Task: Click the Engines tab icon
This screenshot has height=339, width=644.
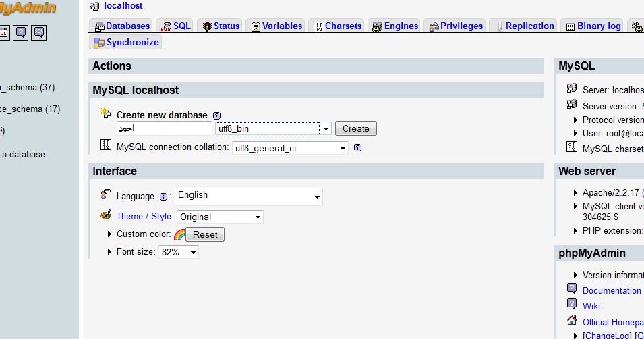Action: coord(377,27)
